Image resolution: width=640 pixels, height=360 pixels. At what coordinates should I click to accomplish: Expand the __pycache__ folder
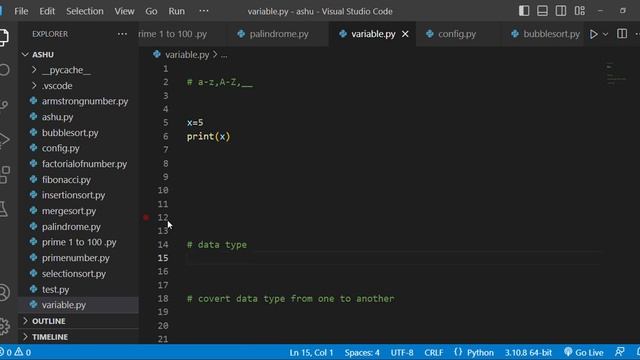click(x=78, y=70)
